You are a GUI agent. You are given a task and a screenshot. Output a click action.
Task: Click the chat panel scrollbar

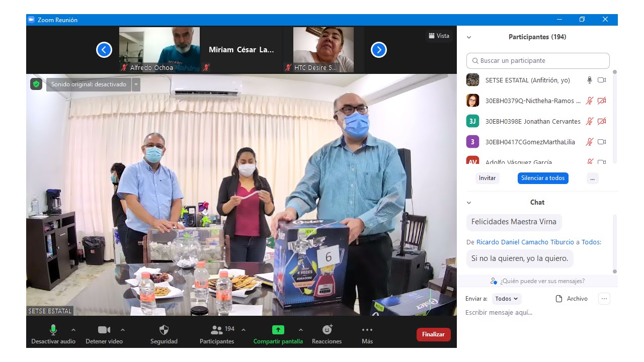614,244
